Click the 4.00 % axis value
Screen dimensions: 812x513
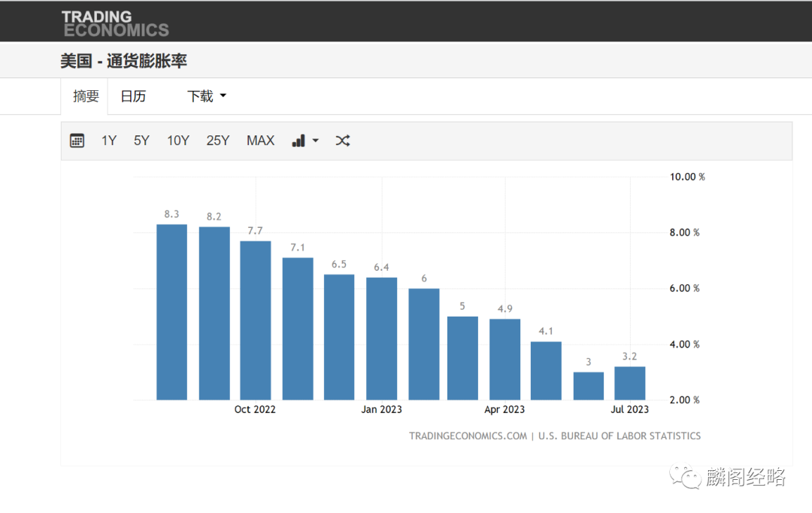click(x=685, y=345)
